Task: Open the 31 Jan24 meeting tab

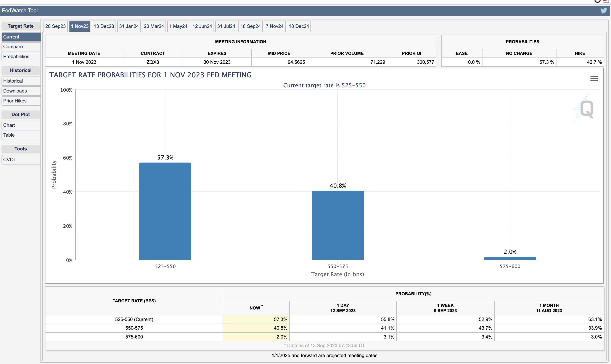Action: [x=129, y=26]
